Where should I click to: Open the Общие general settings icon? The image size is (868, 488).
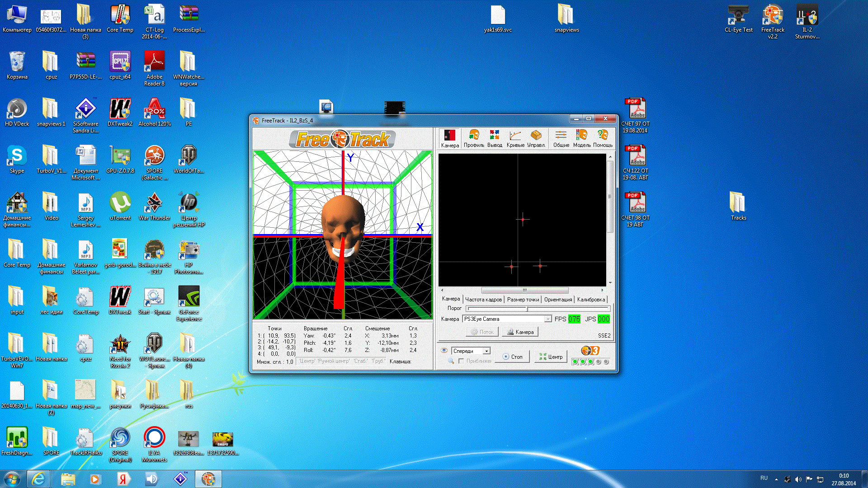pos(561,138)
